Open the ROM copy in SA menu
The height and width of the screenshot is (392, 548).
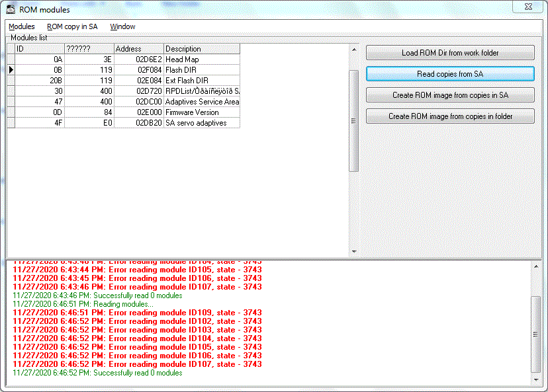point(72,26)
